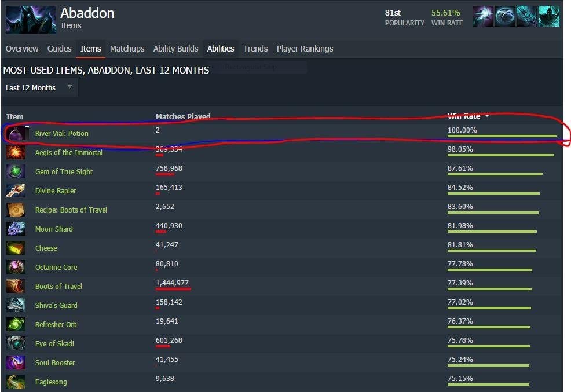Open the Divine Rapier link
The height and width of the screenshot is (392, 571).
click(x=56, y=190)
